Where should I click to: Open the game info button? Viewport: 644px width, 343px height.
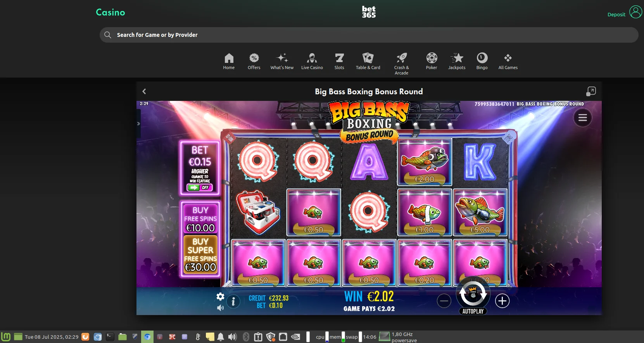[x=233, y=301]
